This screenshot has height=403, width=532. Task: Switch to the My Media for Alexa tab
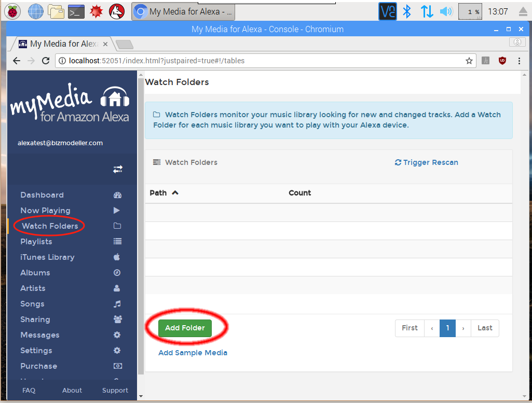point(63,44)
